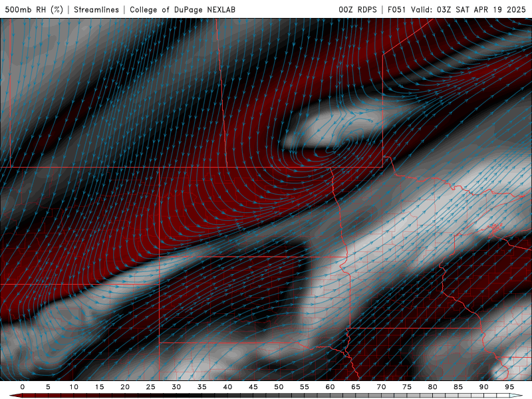Click the 60 value on color scale
This screenshot has width=532, height=399.
click(330, 387)
